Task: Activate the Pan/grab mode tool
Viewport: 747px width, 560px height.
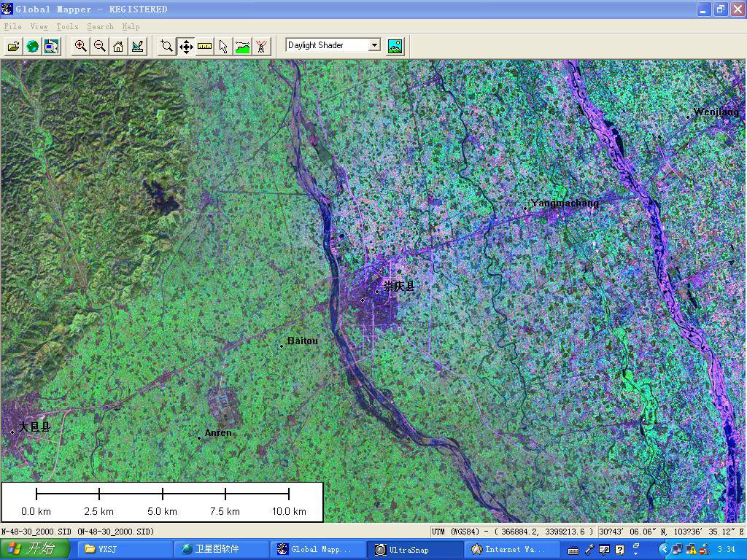Action: [186, 46]
